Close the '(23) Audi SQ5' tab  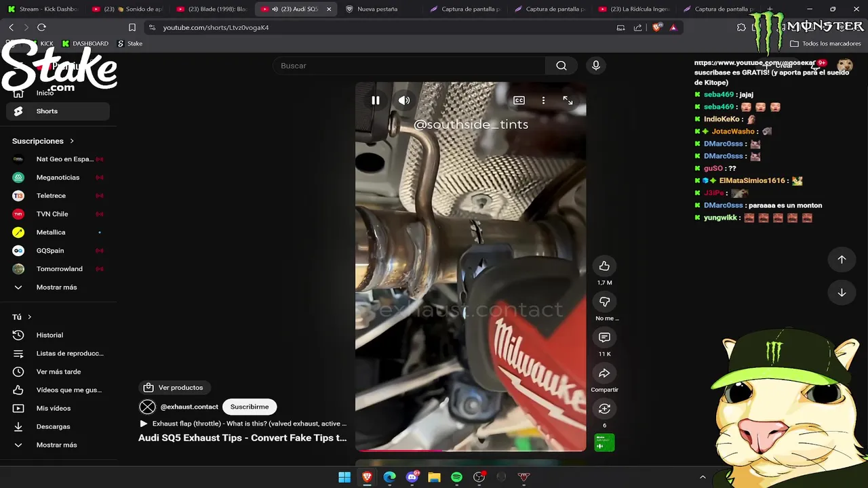329,9
